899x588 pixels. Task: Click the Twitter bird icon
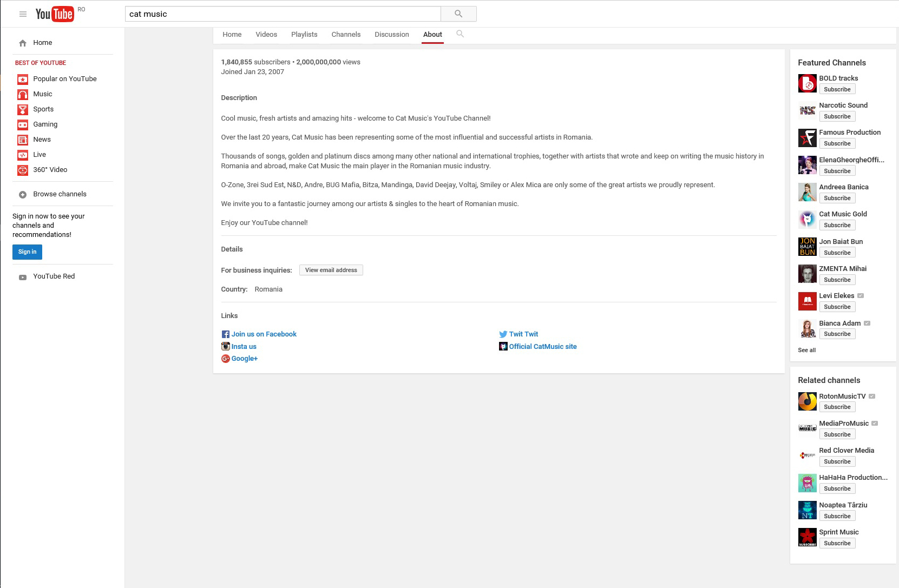(x=503, y=334)
